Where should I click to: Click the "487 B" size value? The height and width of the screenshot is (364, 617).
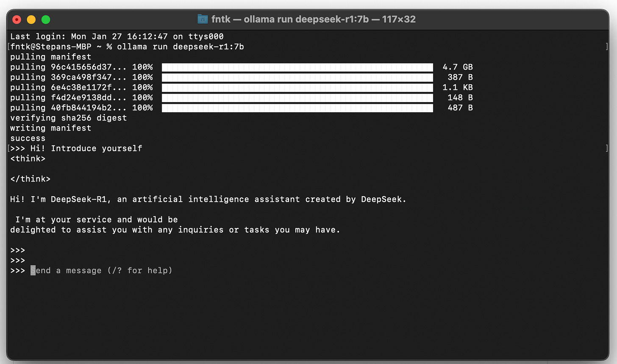460,108
